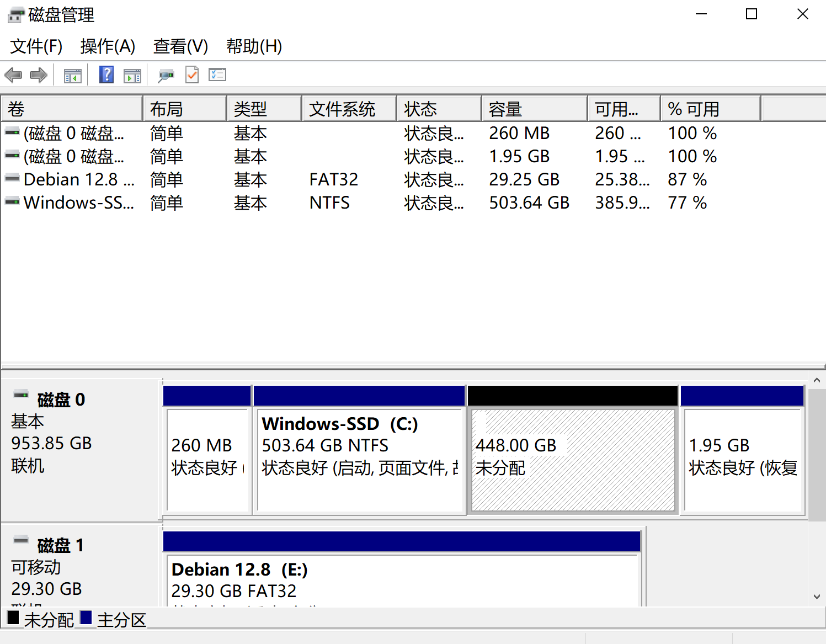The image size is (826, 644).
Task: Click the scroll down arrow in disk pane
Action: (817, 597)
